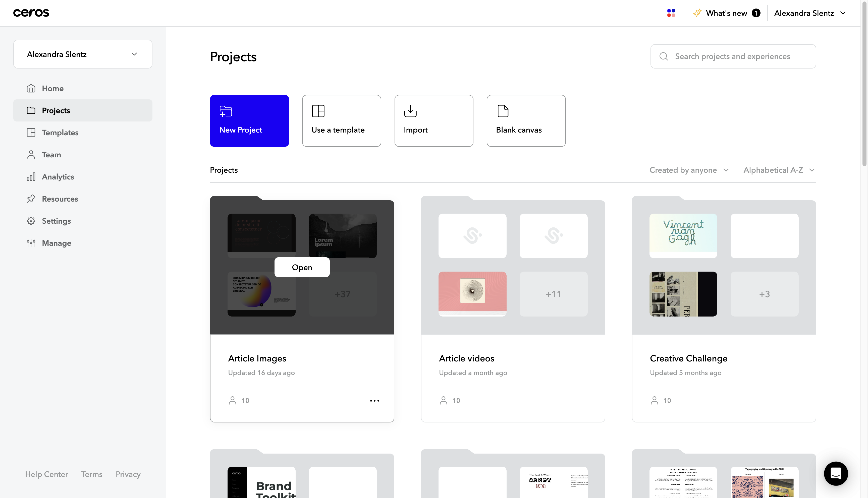The width and height of the screenshot is (868, 498).
Task: Click the Search projects and experiences field
Action: click(x=733, y=56)
